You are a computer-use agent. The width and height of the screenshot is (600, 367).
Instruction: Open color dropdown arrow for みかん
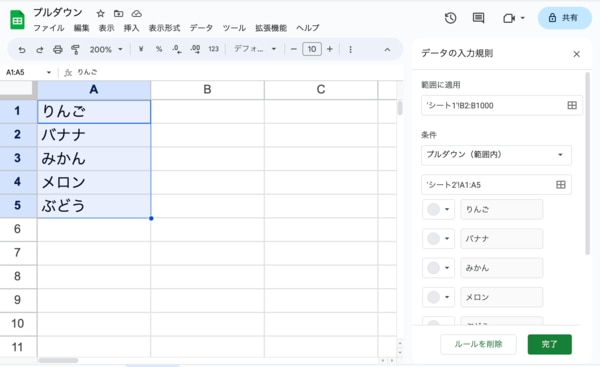tap(447, 268)
